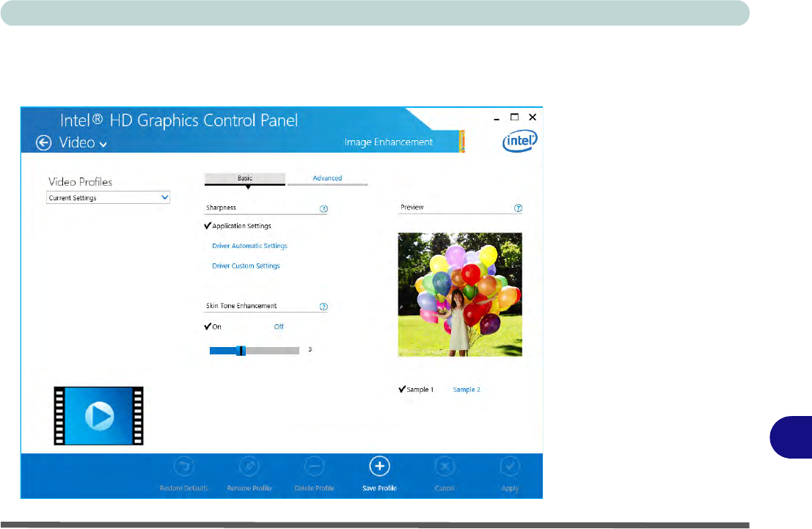Image resolution: width=812 pixels, height=529 pixels.
Task: Click the Save Profile plus icon
Action: 379,467
